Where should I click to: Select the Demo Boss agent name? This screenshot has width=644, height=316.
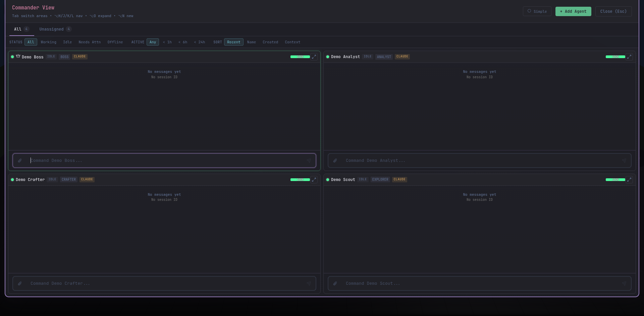tap(33, 57)
